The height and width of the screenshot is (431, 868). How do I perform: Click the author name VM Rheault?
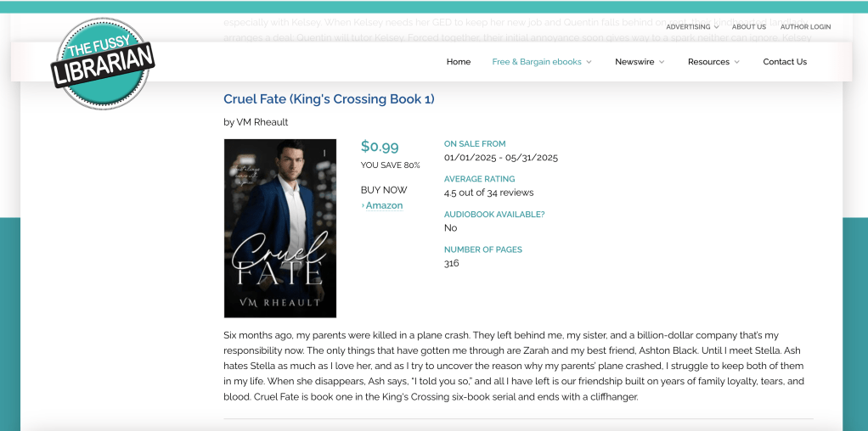click(x=257, y=122)
